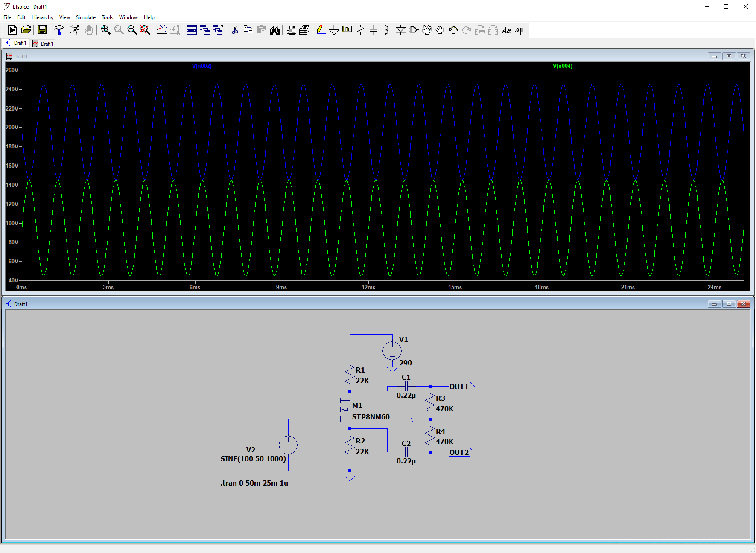Close the schematic Draft1 pane
Viewport: 756px width, 553px height.
pos(743,304)
